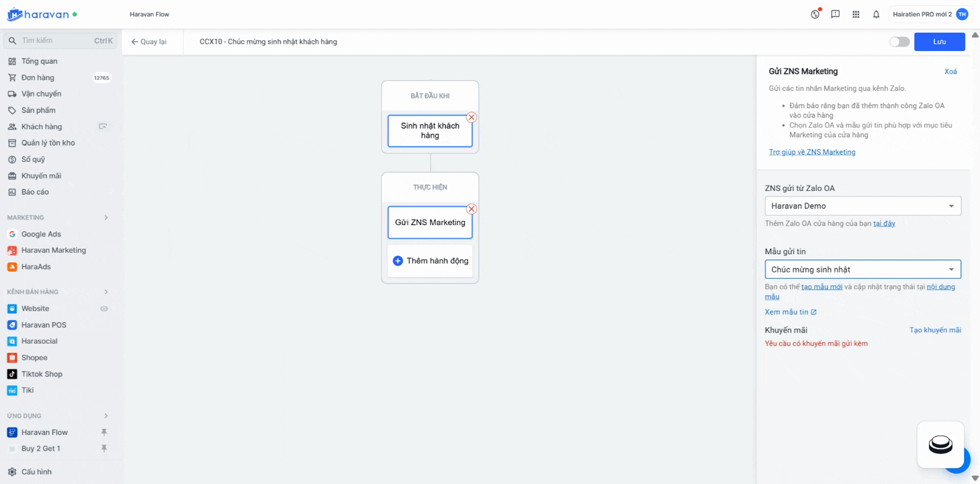This screenshot has height=484, width=980.
Task: Expand the ỨNG DỤNG section chevron
Action: tap(106, 416)
